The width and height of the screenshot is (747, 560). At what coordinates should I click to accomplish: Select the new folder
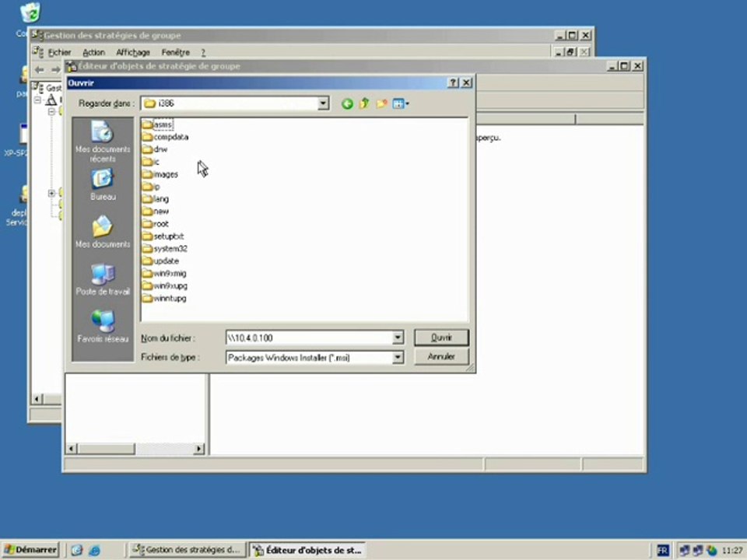click(156, 212)
